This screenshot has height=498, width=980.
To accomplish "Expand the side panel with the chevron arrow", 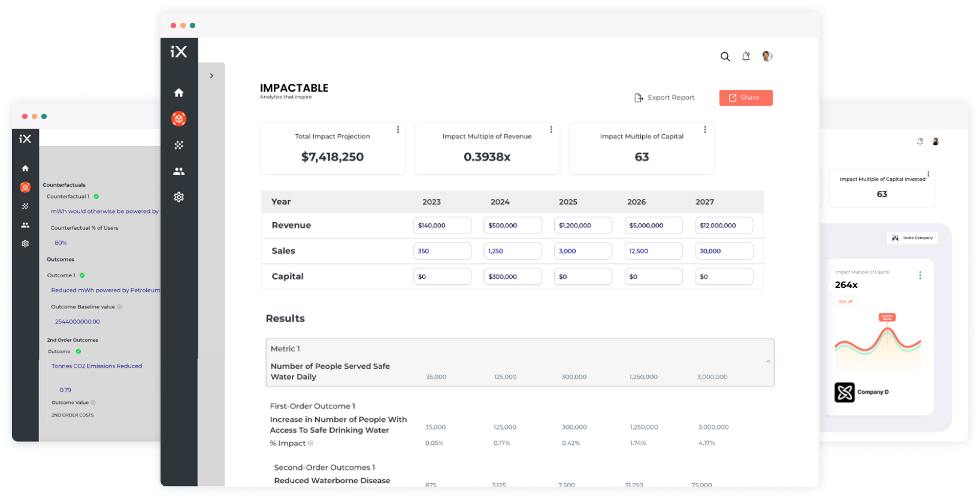I will (x=211, y=76).
